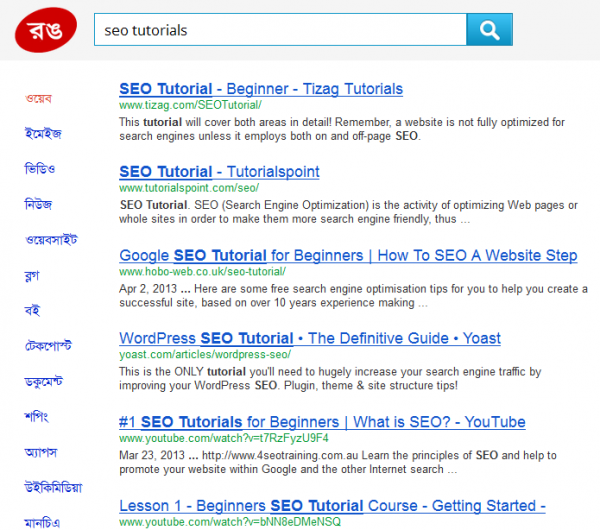Select the শপিং (Shopping) category
Image resolution: width=600 pixels, height=530 pixels.
pos(36,416)
